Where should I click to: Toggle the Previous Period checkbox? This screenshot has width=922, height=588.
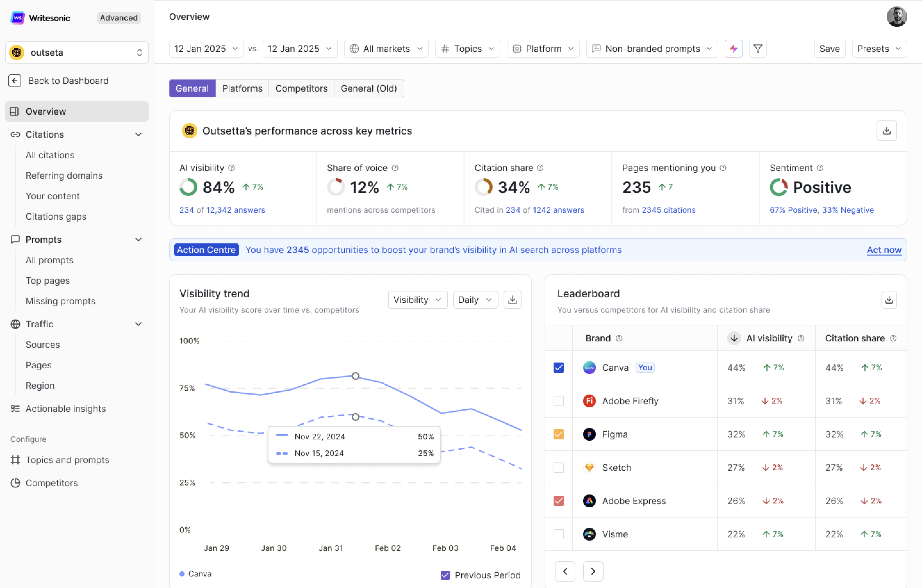[445, 575]
